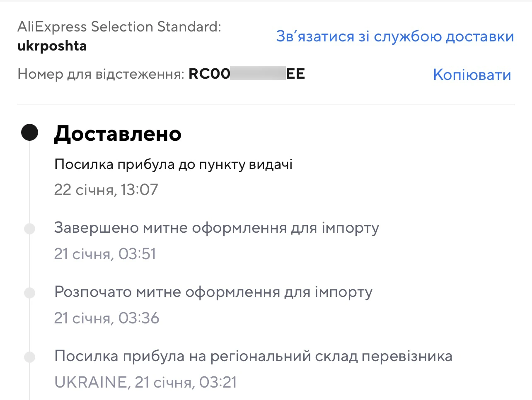
Task: Select "Розпочато митне оформлення для імпорту" entry
Action: [213, 292]
